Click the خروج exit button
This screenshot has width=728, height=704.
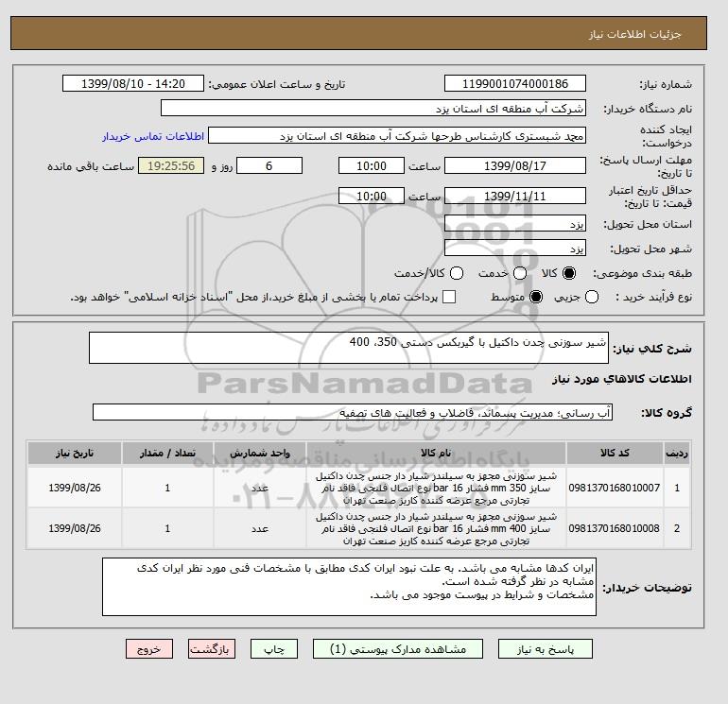coord(149,649)
